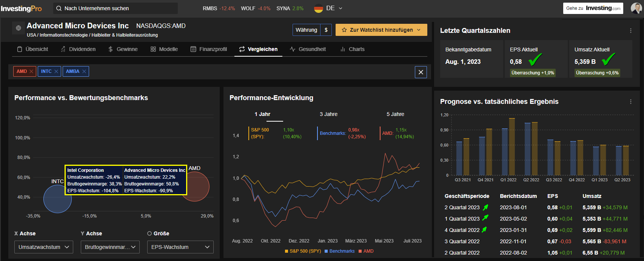Open the Gewinne tab
This screenshot has width=644, height=261.
(123, 49)
